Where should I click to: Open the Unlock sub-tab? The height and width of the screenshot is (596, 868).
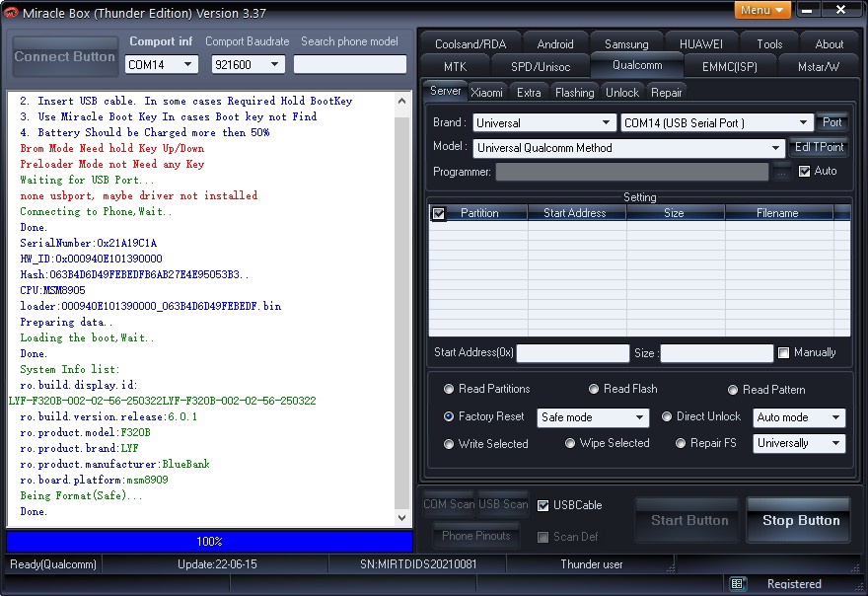click(622, 93)
